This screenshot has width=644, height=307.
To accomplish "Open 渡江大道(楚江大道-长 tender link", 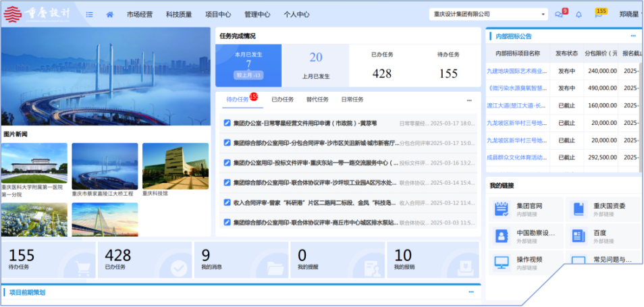I will pyautogui.click(x=516, y=106).
